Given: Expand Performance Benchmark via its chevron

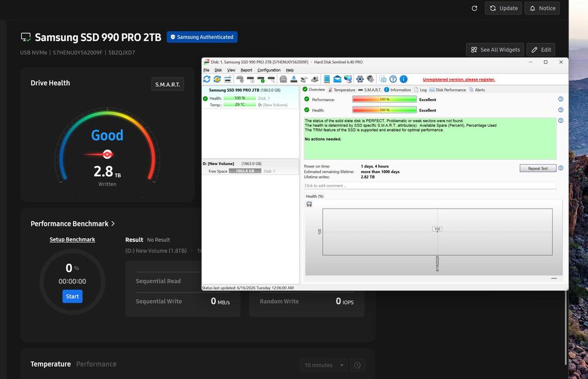Looking at the screenshot, I should 113,224.
